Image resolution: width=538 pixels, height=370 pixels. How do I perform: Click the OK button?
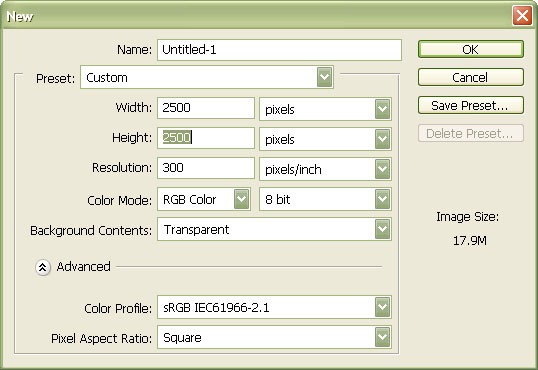point(471,49)
